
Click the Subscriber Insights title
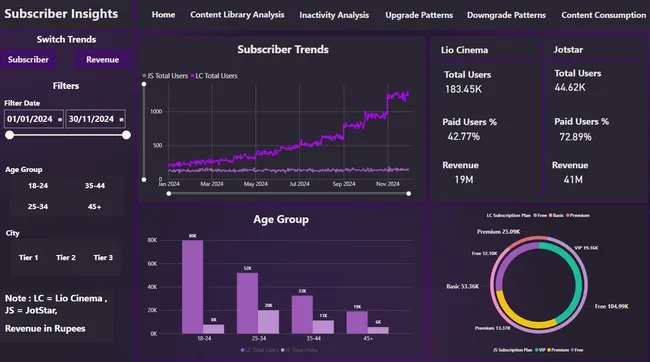point(61,14)
